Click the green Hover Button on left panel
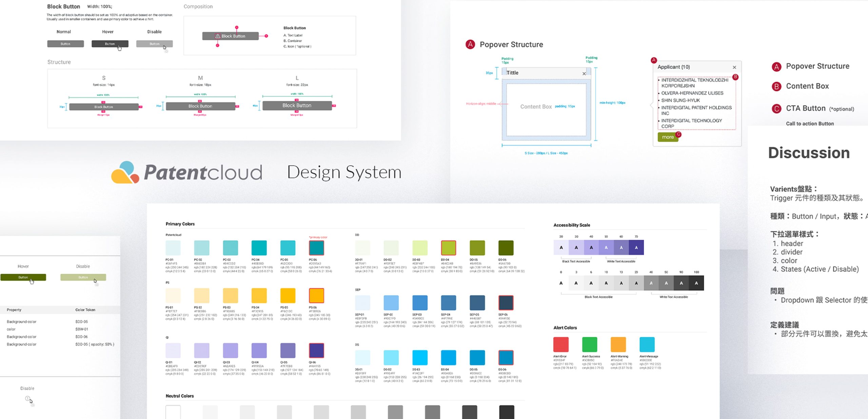This screenshot has height=419, width=868. point(23,277)
